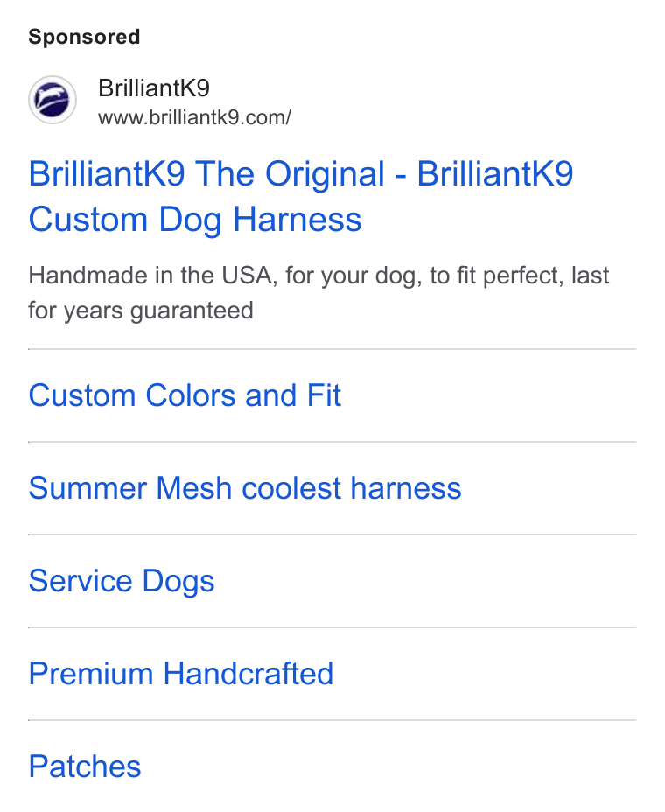The width and height of the screenshot is (665, 812).
Task: Click "coolest harness" in the Summer Mesh link
Action: (x=352, y=488)
